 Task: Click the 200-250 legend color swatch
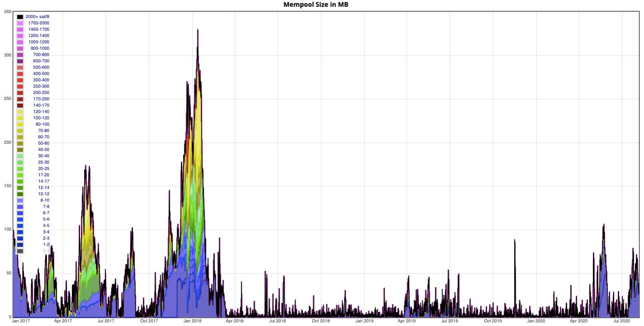(x=20, y=93)
